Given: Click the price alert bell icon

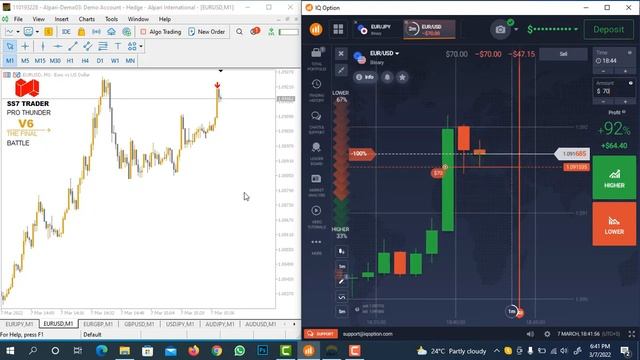Looking at the screenshot, I should click(x=387, y=77).
